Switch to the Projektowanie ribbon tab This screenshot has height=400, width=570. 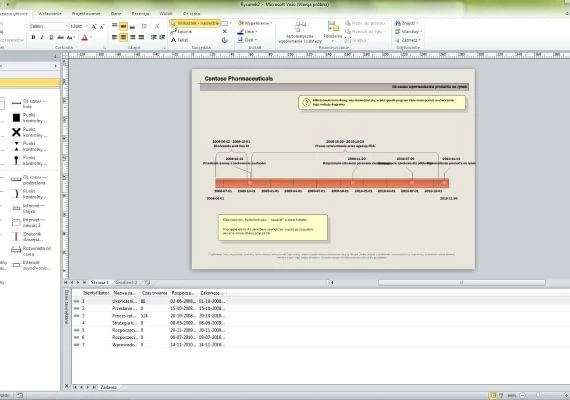[x=86, y=13]
